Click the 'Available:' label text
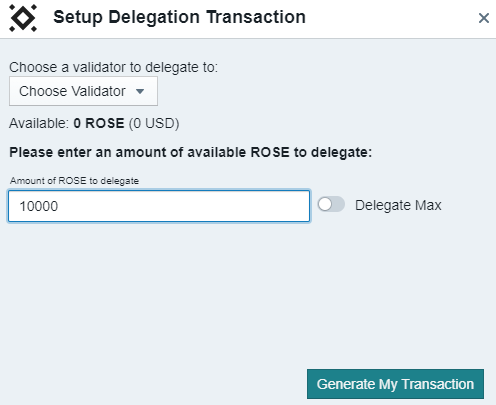496x405 pixels. (39, 123)
